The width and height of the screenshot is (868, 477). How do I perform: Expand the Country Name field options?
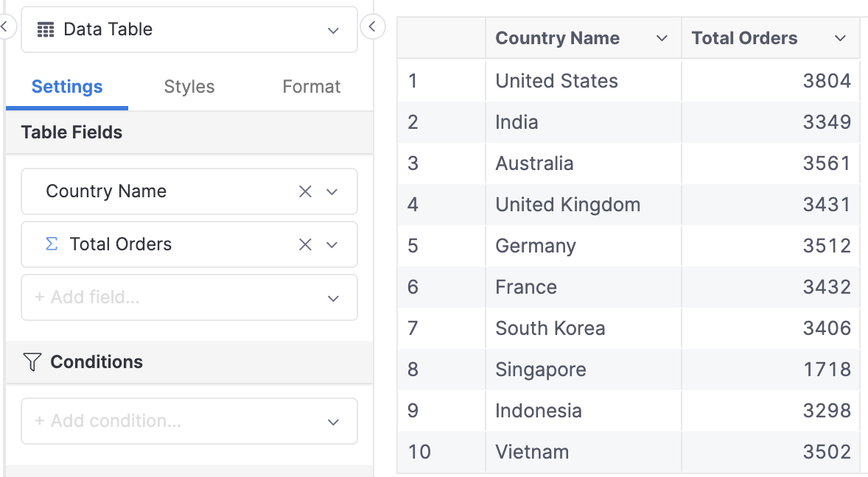(x=332, y=192)
